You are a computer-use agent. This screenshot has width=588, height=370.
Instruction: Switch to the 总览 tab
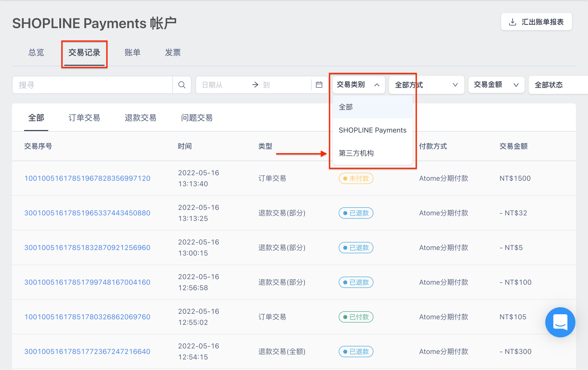36,52
